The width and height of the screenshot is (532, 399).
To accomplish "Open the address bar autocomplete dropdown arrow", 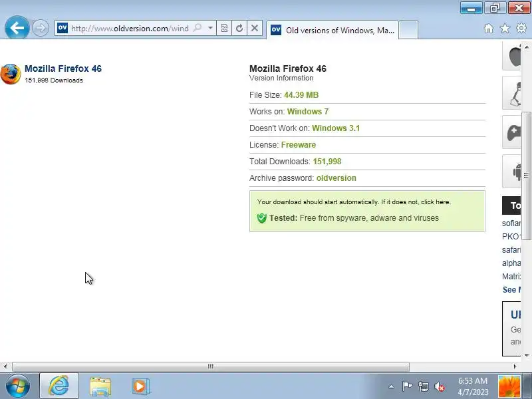I will [x=210, y=28].
